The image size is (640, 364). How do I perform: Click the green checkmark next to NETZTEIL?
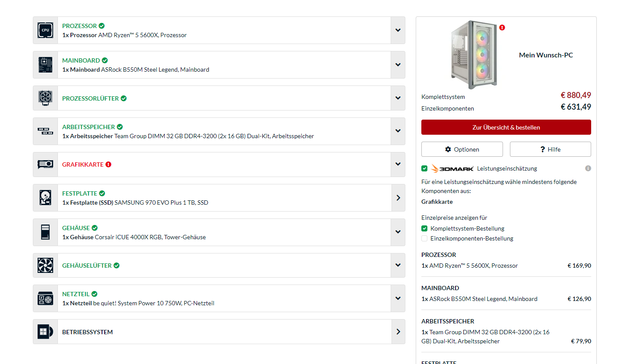94,294
